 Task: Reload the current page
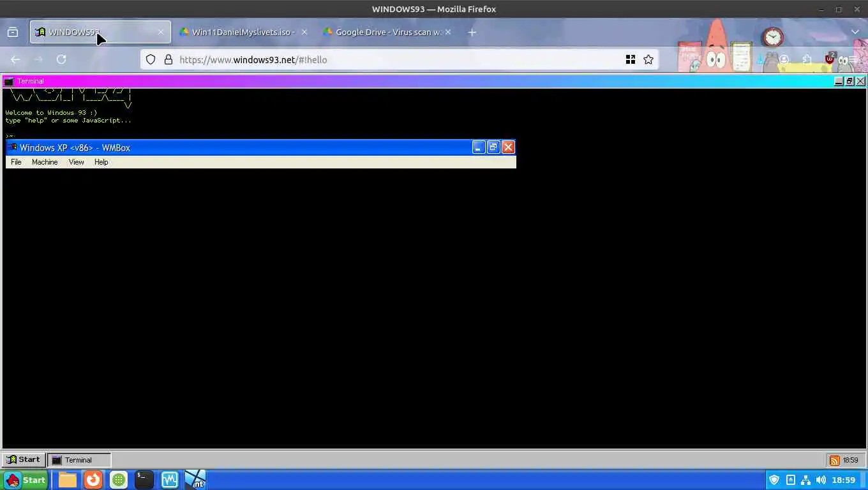point(61,59)
